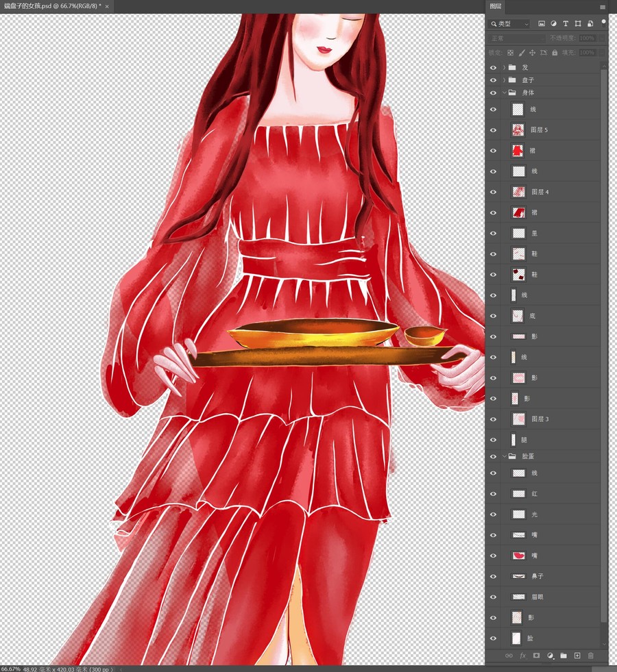Viewport: 617px width, 672px height.
Task: Click 鞋 thumbnail with dark red squares
Action: 518,274
